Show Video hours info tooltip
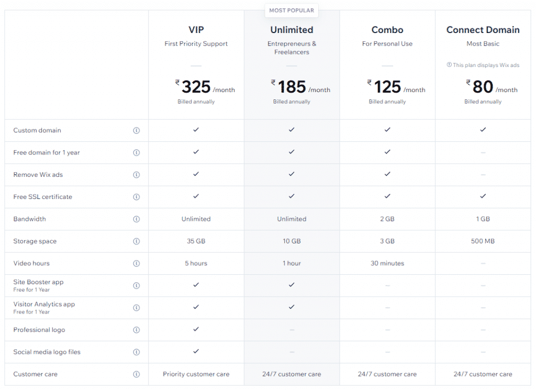This screenshot has width=536, height=392. click(x=137, y=263)
